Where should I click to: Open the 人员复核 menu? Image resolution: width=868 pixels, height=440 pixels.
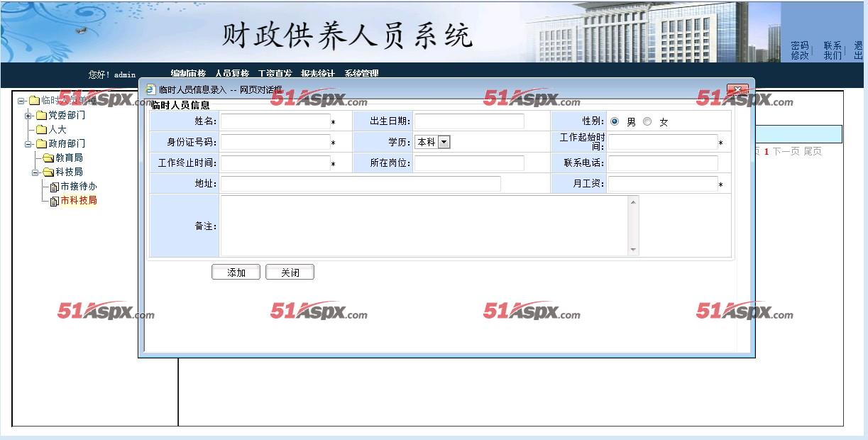point(232,73)
